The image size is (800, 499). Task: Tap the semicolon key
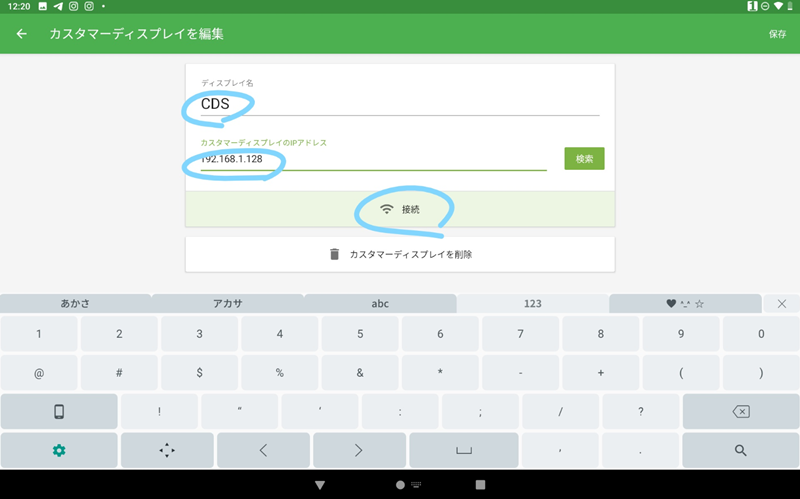click(x=480, y=411)
